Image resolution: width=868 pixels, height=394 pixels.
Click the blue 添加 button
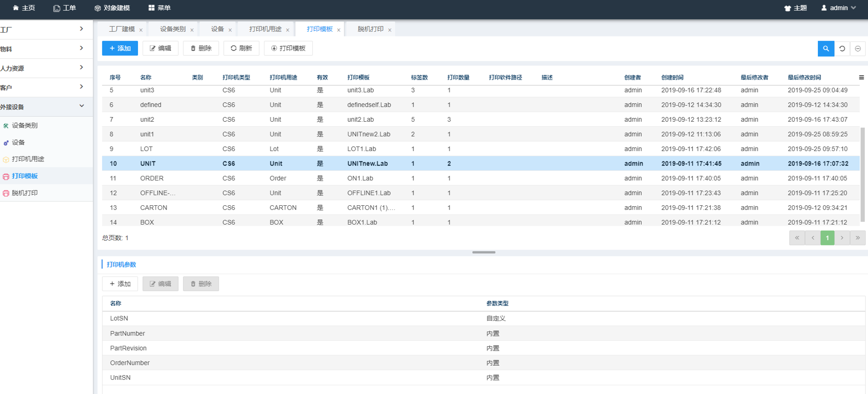(120, 48)
